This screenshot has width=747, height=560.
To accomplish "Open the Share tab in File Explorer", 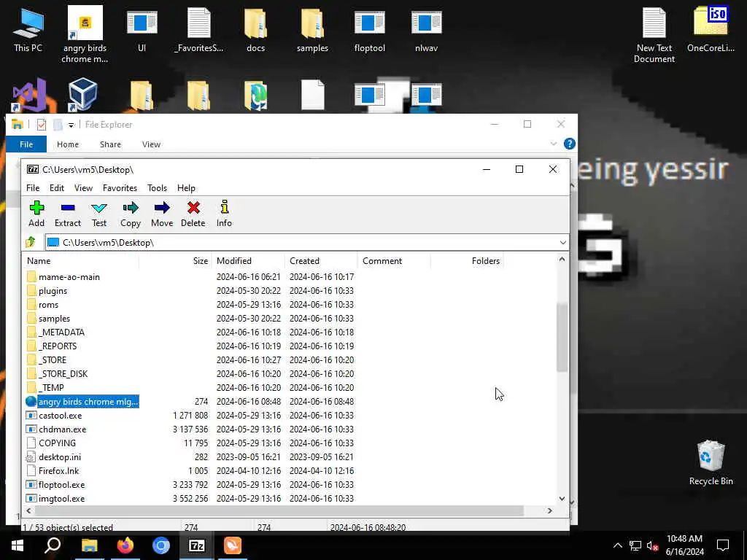I will point(110,144).
